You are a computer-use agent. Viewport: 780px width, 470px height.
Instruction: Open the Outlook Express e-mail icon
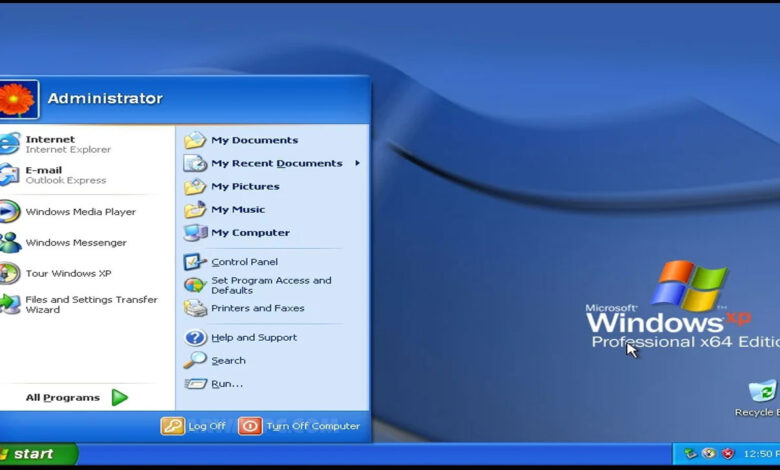(9, 175)
